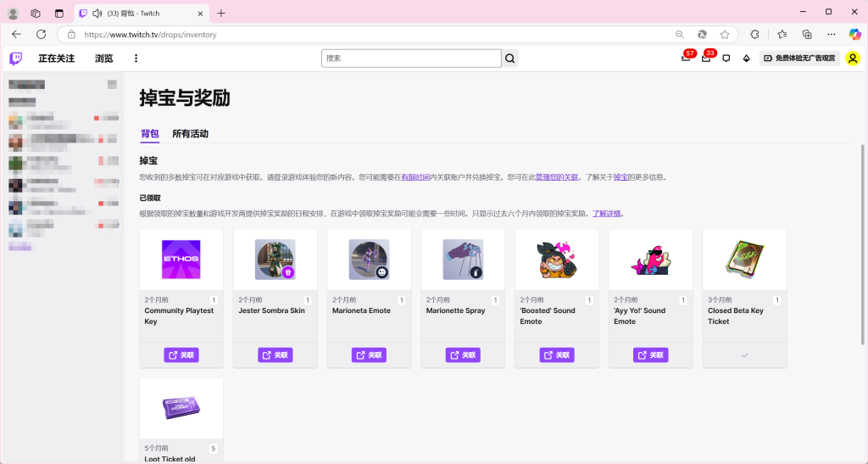Click the page vertical scrollbar

click(862, 243)
